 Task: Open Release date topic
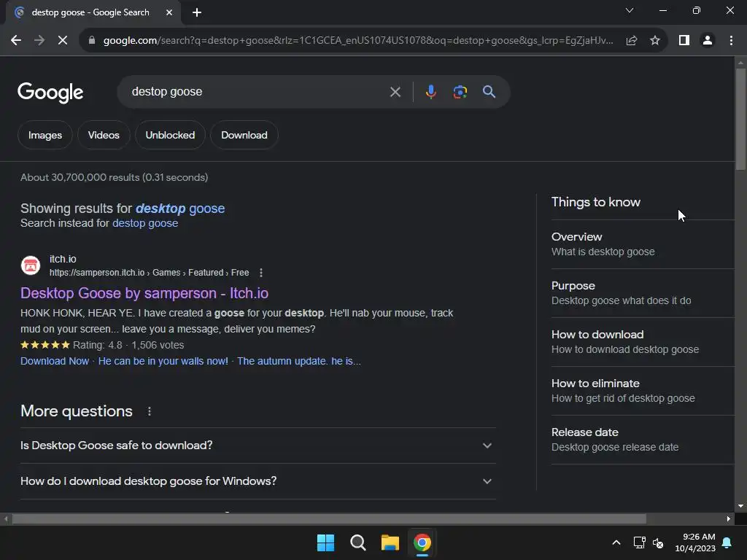(642, 440)
